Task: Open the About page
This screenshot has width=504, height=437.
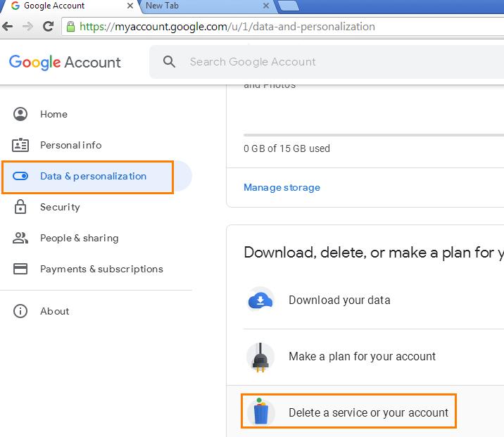Action: click(96, 311)
